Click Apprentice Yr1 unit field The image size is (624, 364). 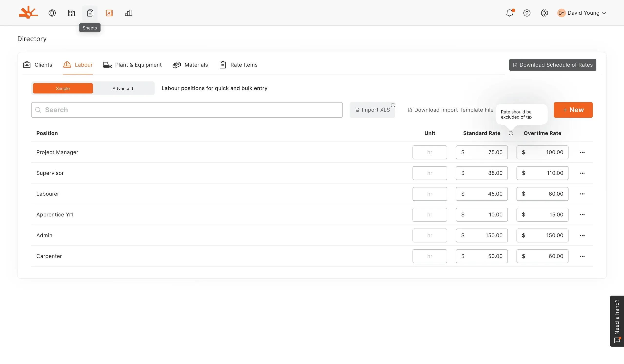coord(430,215)
